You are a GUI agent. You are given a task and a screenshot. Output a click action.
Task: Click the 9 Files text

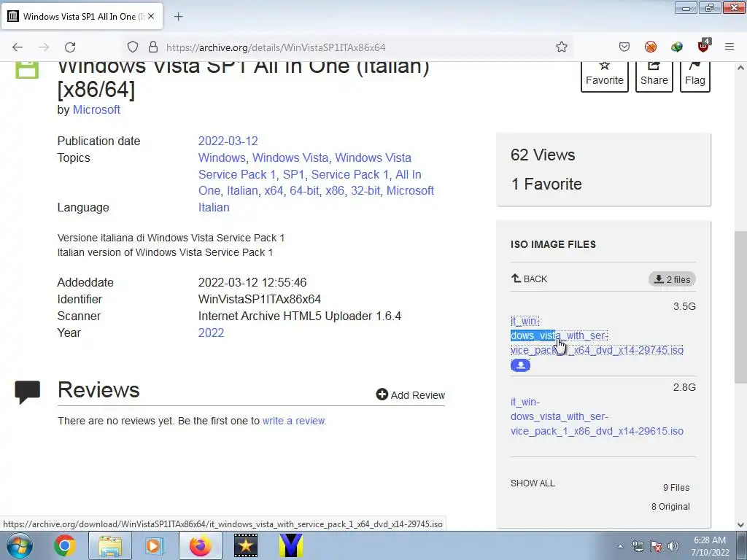(676, 488)
